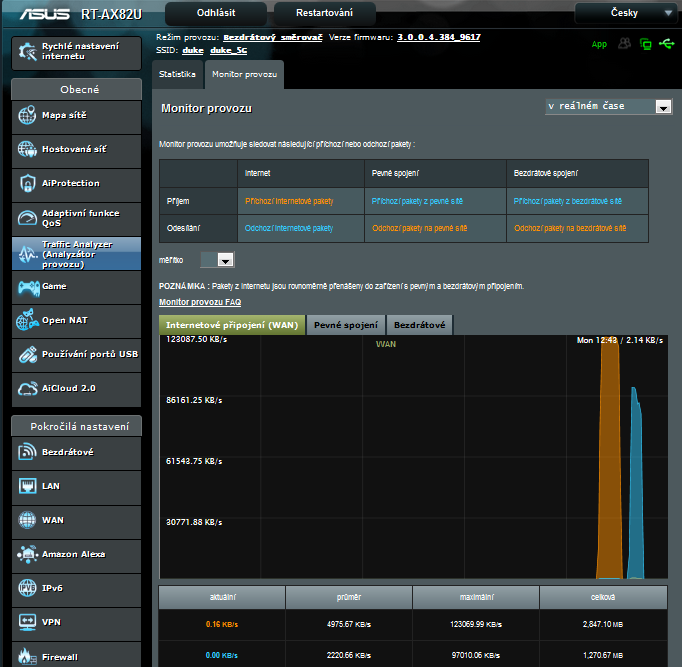
Task: Click the USB status icon in header
Action: tap(667, 44)
